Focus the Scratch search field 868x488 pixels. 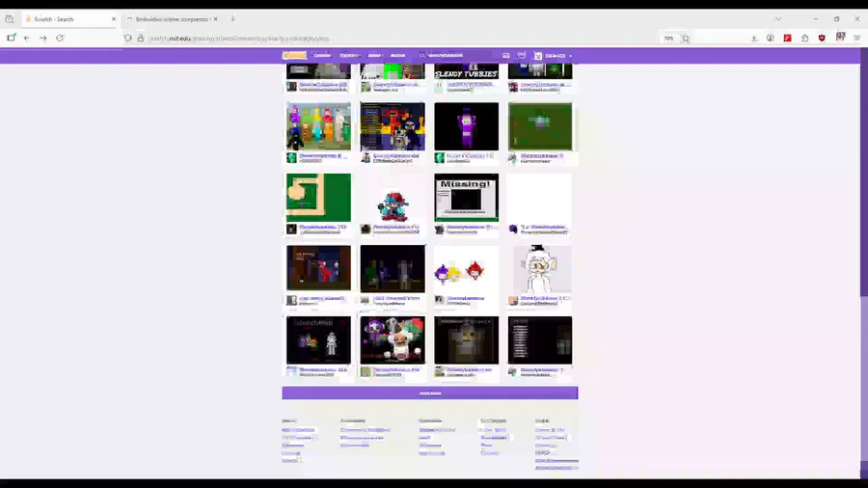(x=455, y=55)
